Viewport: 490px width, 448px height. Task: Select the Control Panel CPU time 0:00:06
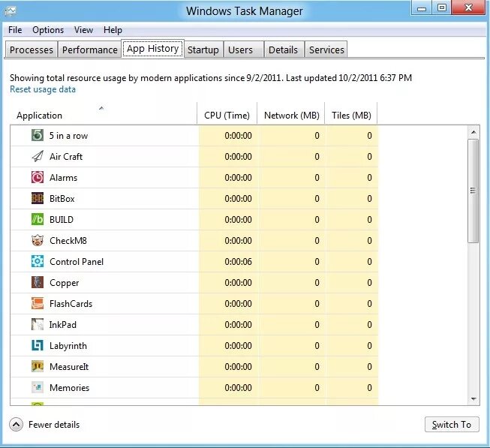(238, 262)
